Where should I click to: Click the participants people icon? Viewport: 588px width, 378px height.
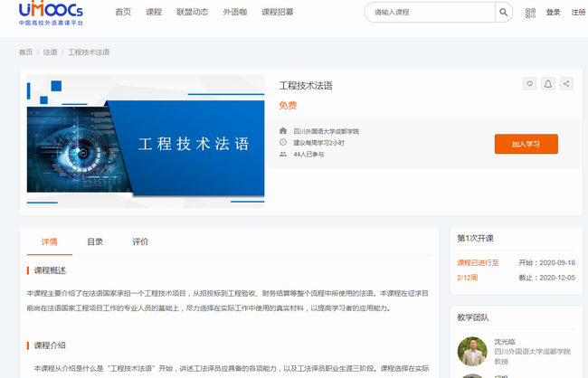click(x=283, y=155)
